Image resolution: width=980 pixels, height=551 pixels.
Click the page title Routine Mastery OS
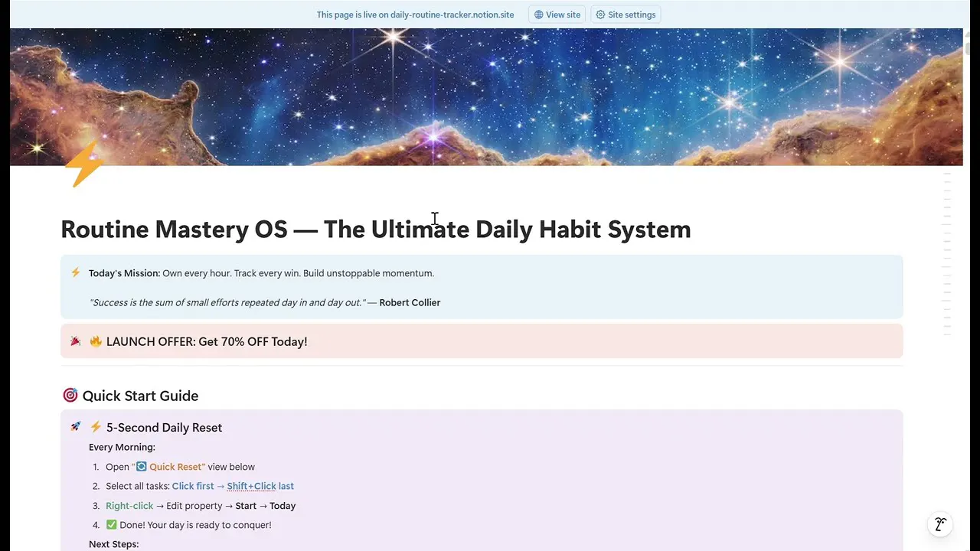click(375, 229)
